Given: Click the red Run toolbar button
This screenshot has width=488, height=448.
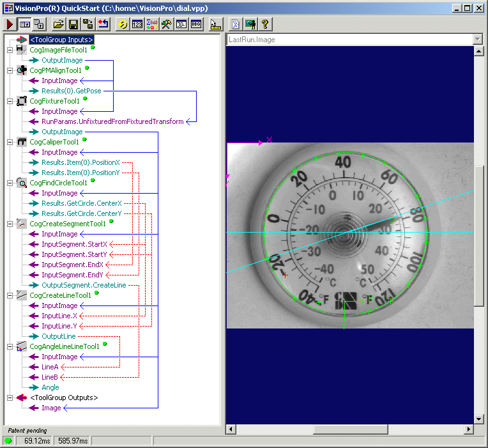Looking at the screenshot, I should 10,24.
